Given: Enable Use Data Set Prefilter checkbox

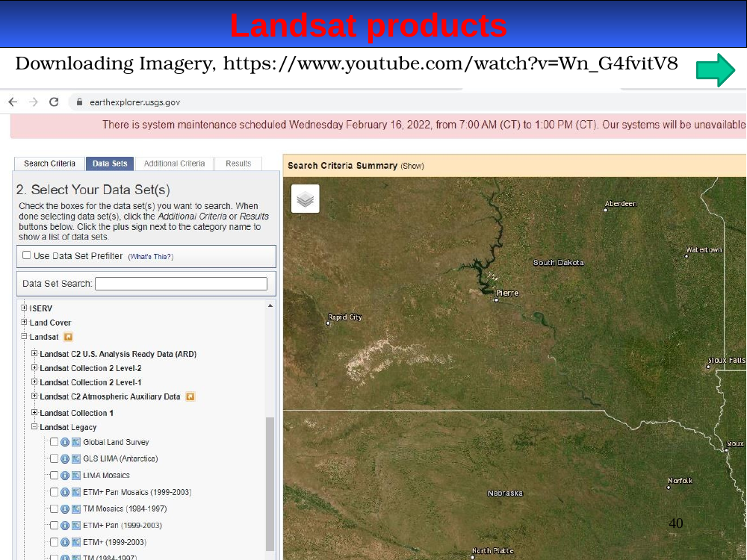Looking at the screenshot, I should (27, 255).
